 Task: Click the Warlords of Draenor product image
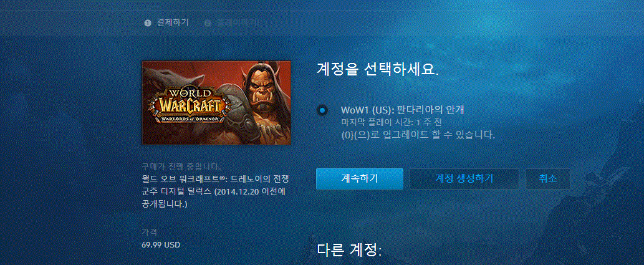[x=216, y=103]
